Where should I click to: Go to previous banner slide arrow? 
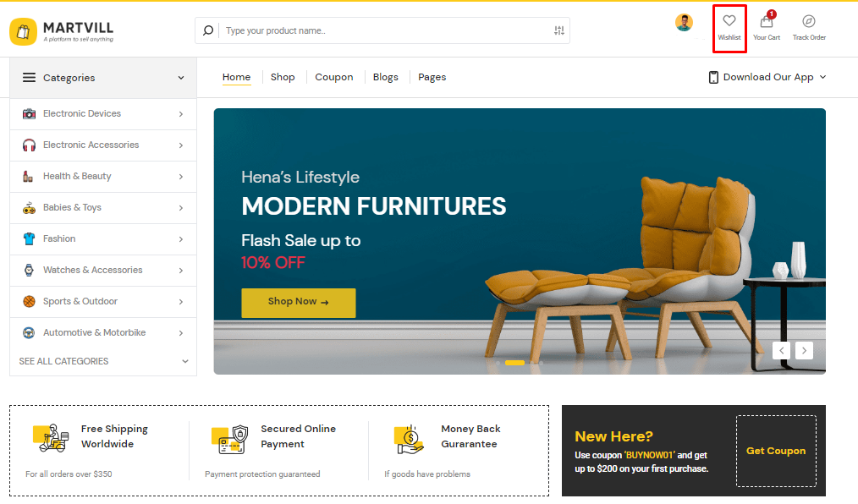click(781, 350)
